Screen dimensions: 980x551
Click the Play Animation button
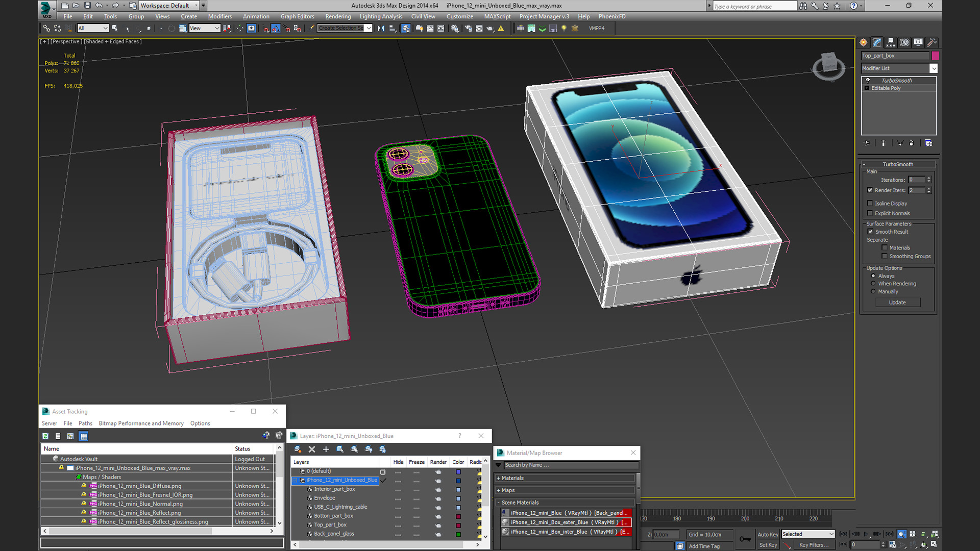pos(866,534)
